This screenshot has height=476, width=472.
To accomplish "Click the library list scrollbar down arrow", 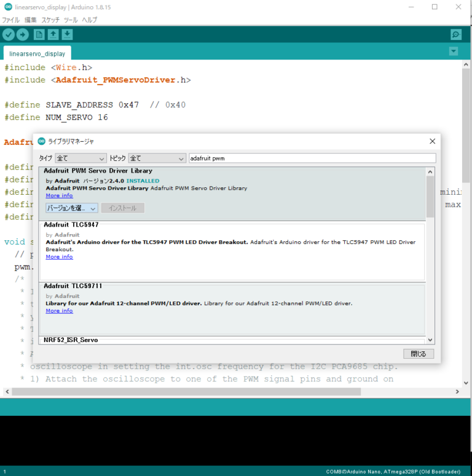I will (430, 340).
